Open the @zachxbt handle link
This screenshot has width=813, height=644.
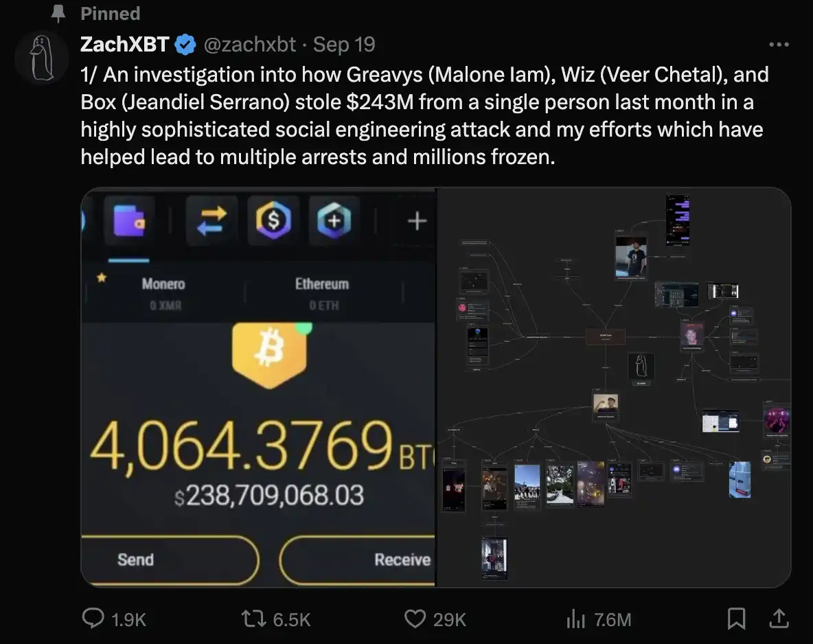tap(249, 45)
